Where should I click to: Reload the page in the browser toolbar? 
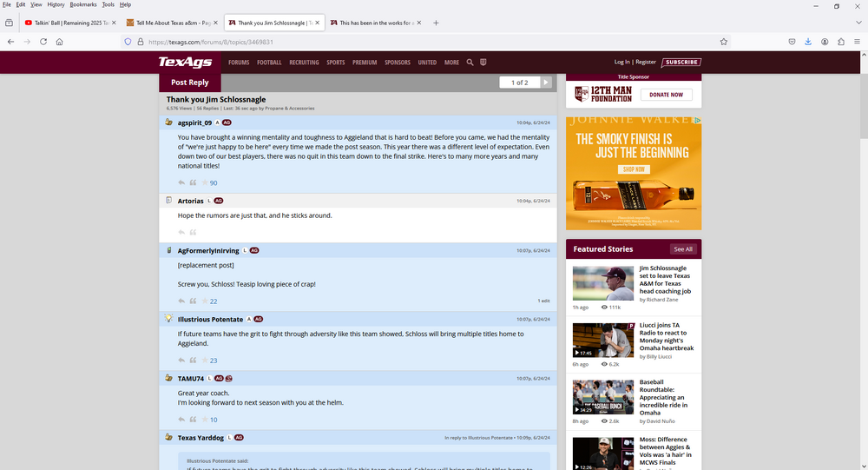[43, 42]
